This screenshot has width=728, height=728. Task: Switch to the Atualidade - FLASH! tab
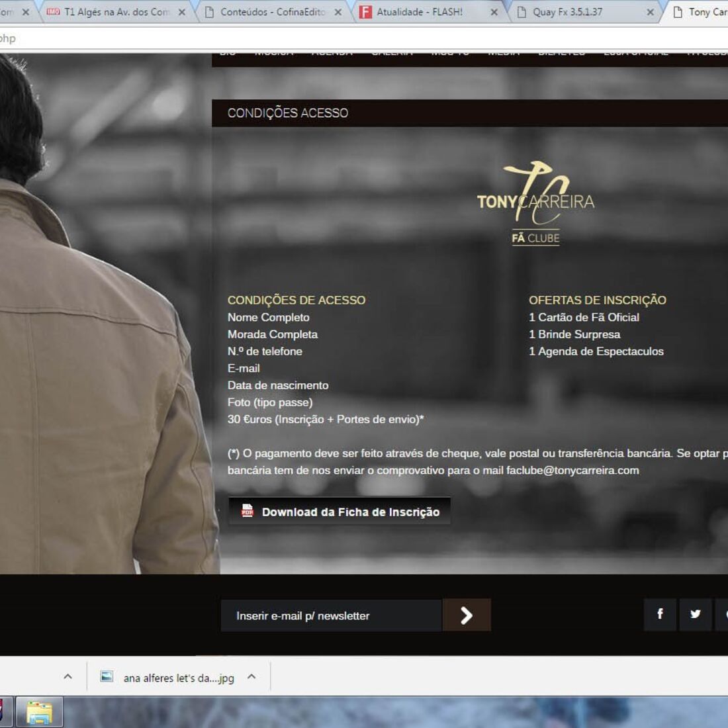click(420, 12)
